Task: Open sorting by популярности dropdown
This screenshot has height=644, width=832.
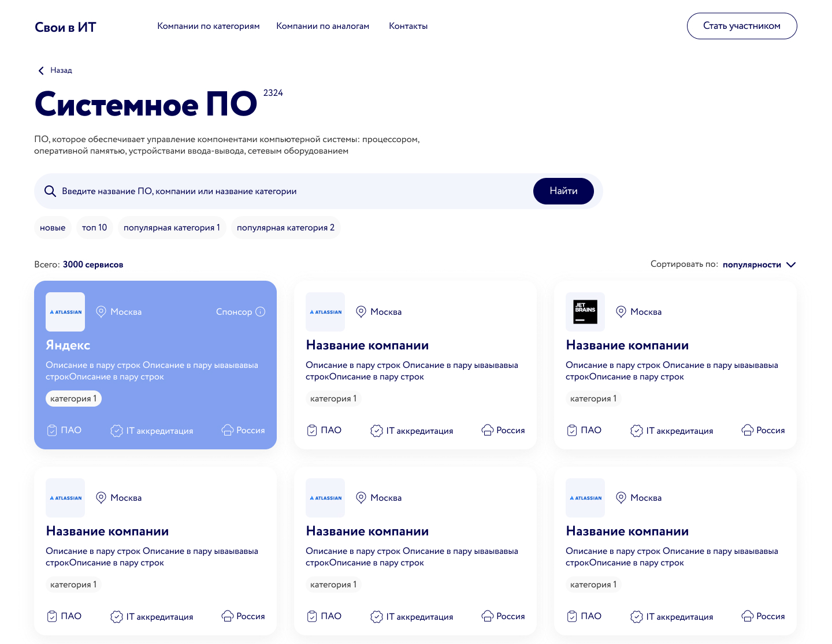Action: [x=752, y=265]
